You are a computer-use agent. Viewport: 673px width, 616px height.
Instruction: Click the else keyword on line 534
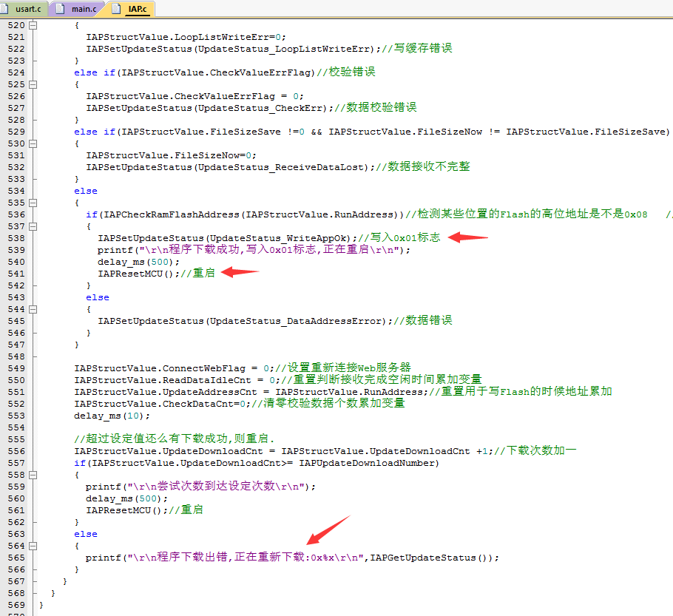[86, 191]
